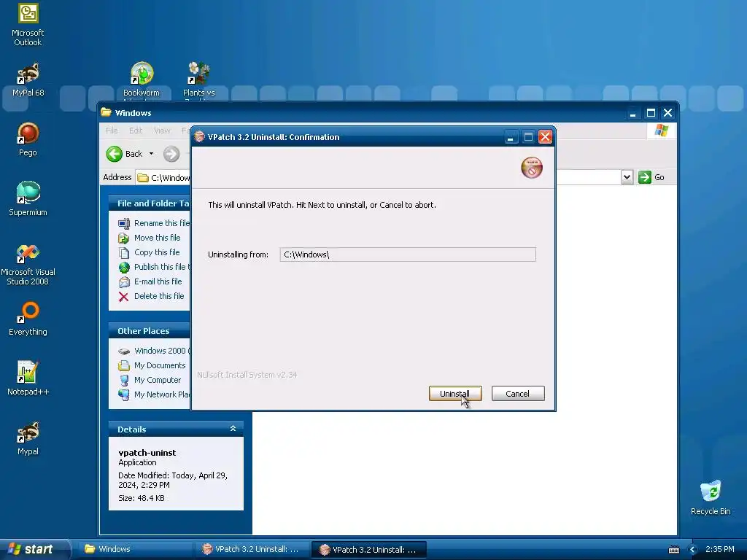Open the File menu in Explorer
747x560 pixels.
(112, 131)
